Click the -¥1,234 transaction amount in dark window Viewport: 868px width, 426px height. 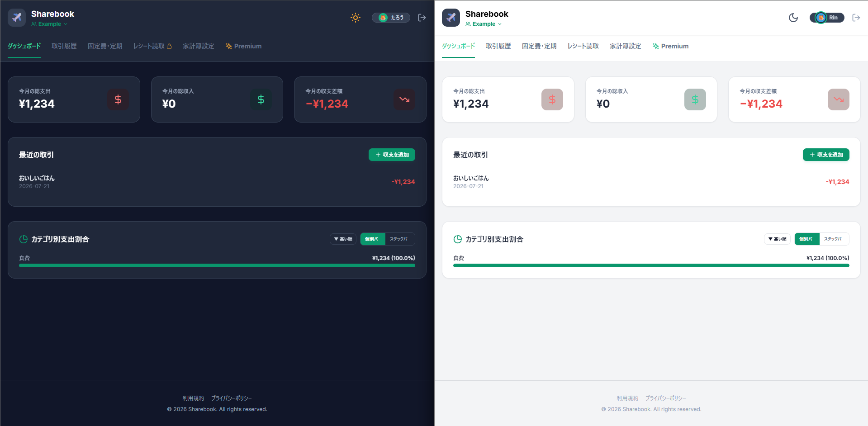[x=403, y=182]
